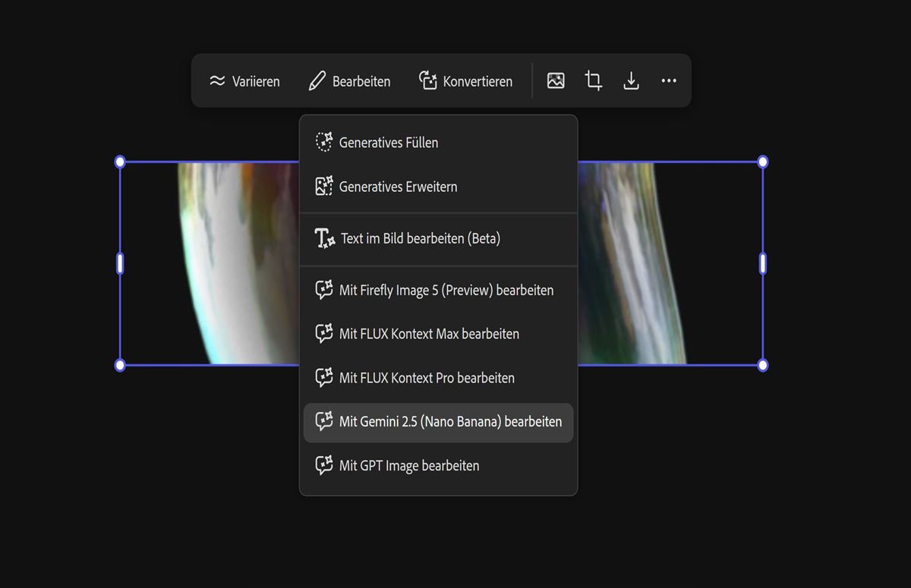The height and width of the screenshot is (588, 911).
Task: Click the top-left selection corner handle
Action: pos(120,162)
